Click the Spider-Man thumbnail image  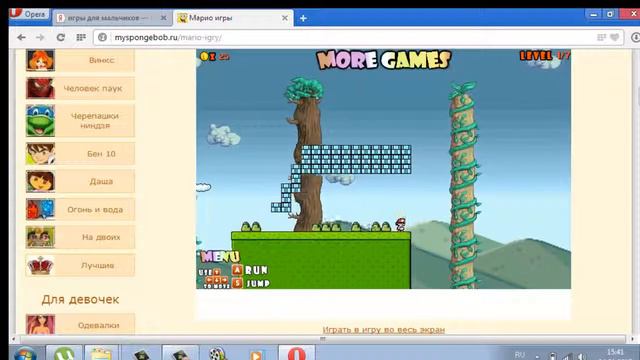[x=40, y=88]
